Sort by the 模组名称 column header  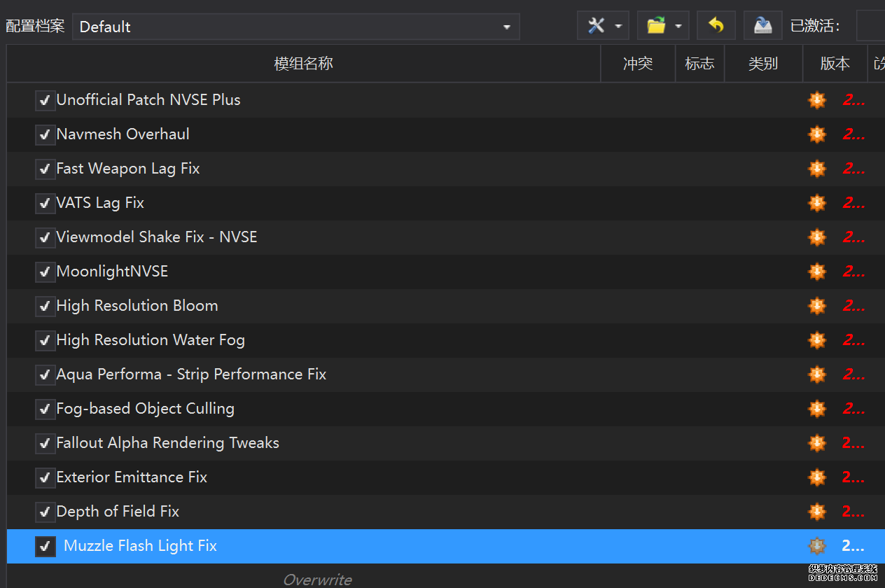303,64
